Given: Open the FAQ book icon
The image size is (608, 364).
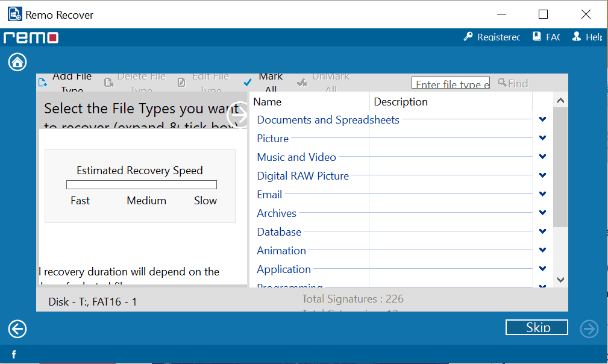Looking at the screenshot, I should 537,36.
